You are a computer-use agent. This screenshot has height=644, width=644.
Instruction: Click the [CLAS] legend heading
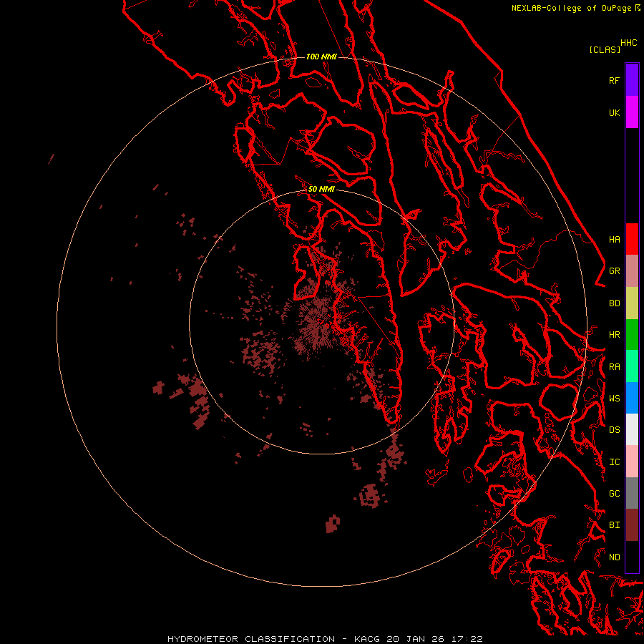605,49
